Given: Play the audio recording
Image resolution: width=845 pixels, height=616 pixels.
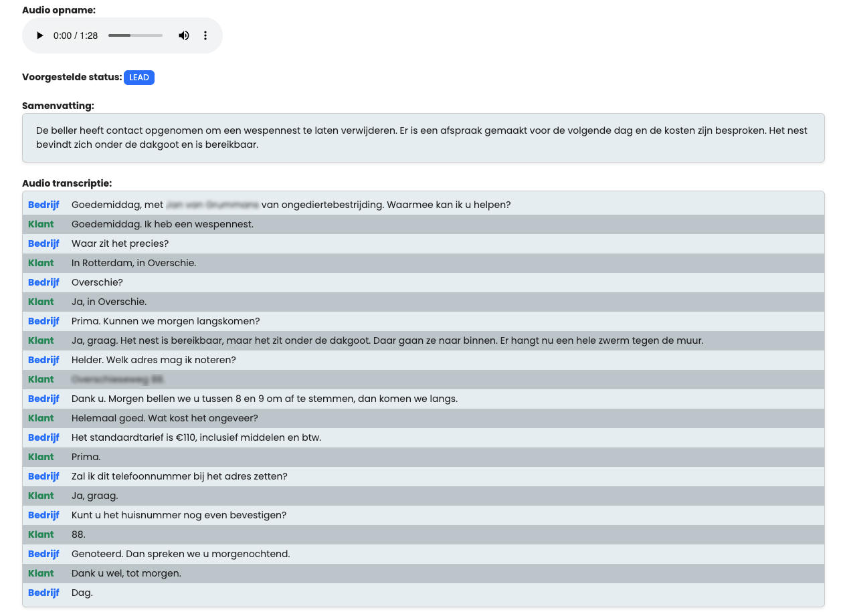Looking at the screenshot, I should pyautogui.click(x=39, y=35).
